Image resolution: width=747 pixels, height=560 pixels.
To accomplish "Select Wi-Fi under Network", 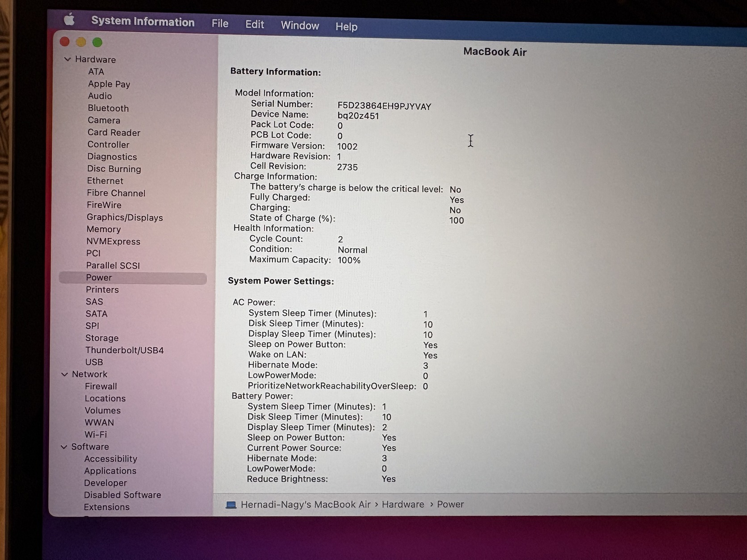I will pyautogui.click(x=96, y=435).
